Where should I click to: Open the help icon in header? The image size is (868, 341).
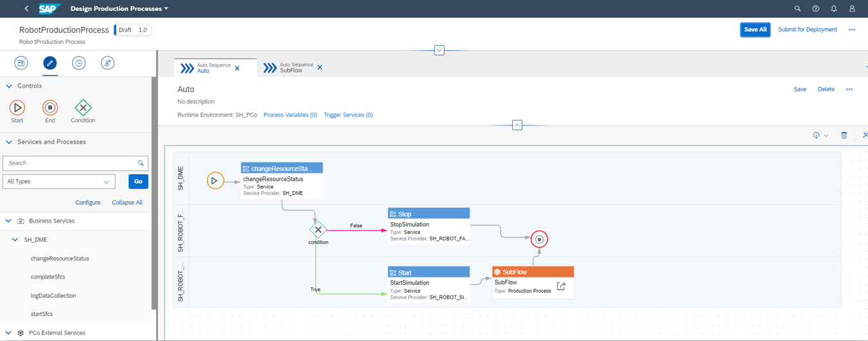pyautogui.click(x=816, y=9)
